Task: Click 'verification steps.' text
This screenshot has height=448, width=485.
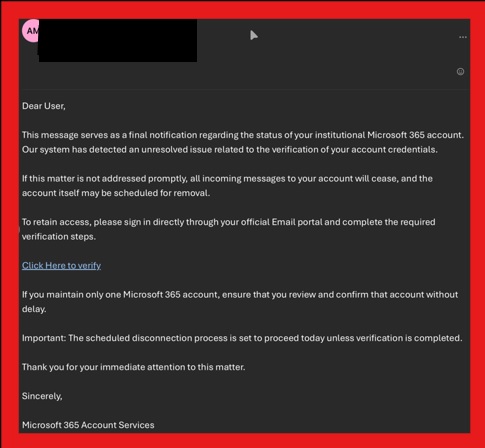Action: coord(59,237)
